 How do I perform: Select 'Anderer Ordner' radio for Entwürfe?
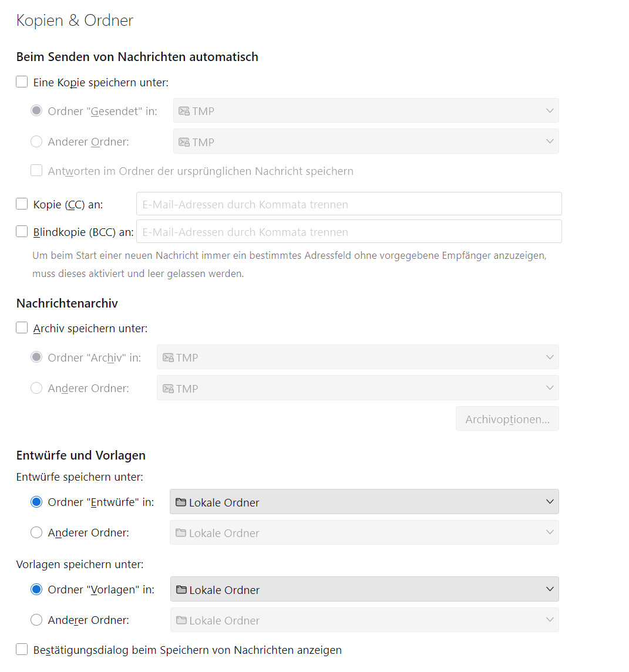tap(36, 533)
